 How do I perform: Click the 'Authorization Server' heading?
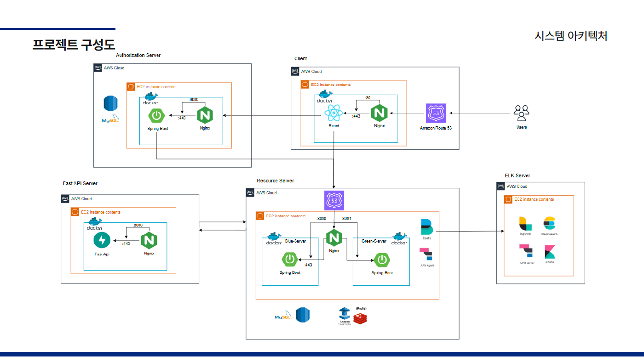(x=138, y=55)
